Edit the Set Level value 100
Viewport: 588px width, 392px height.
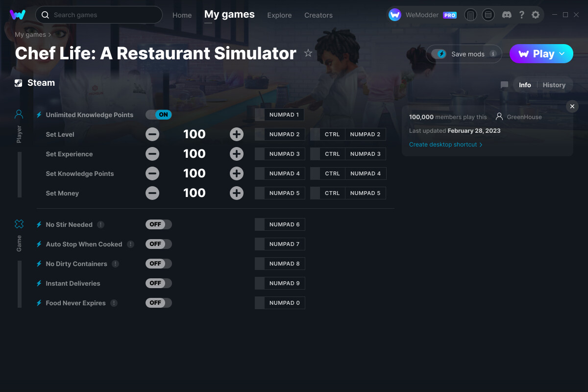click(195, 134)
